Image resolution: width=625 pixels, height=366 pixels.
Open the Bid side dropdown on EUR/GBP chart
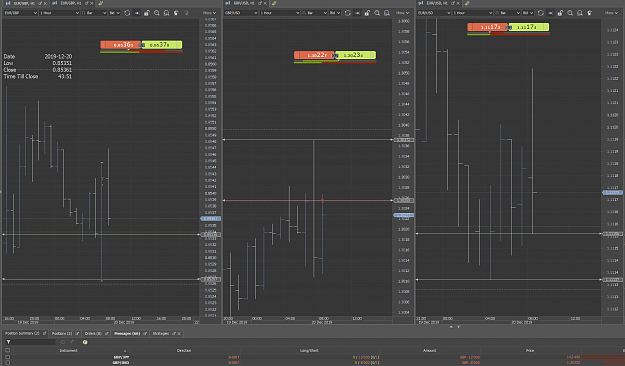[x=114, y=13]
